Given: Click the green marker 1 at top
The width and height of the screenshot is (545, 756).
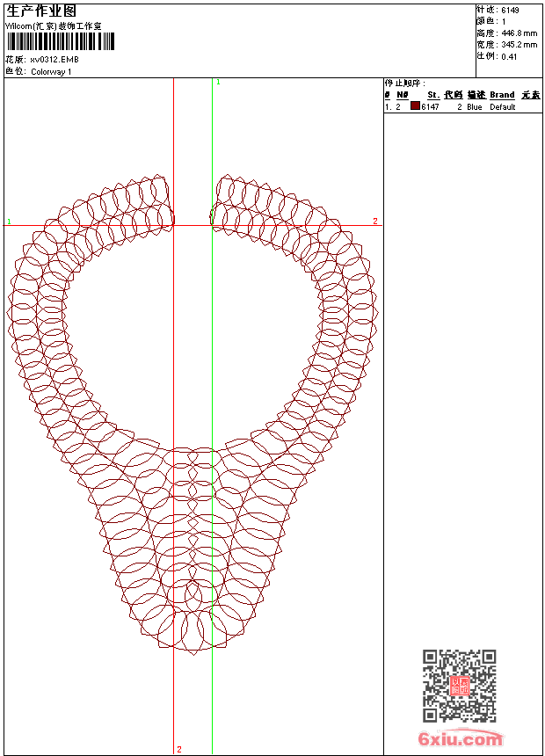Looking at the screenshot, I should coord(218,82).
